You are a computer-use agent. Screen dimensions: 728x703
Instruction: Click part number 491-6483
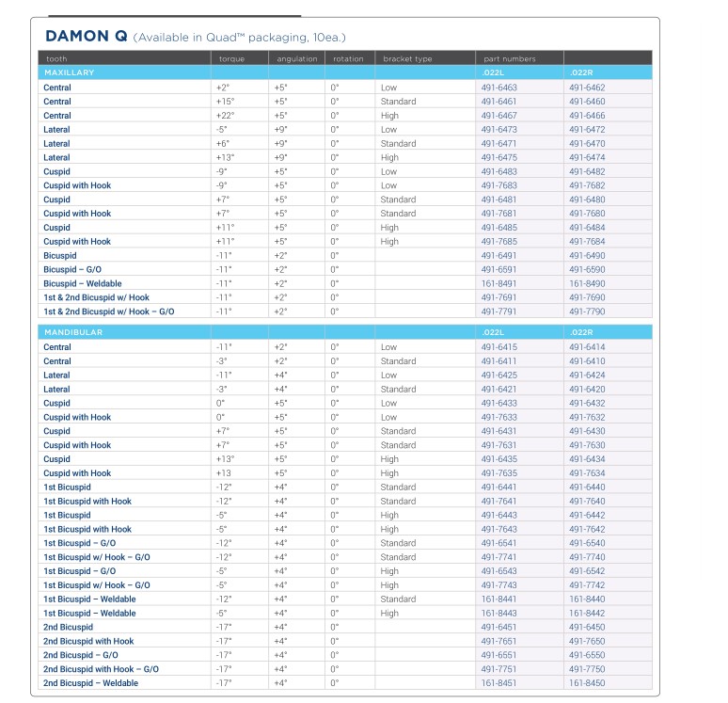(499, 171)
